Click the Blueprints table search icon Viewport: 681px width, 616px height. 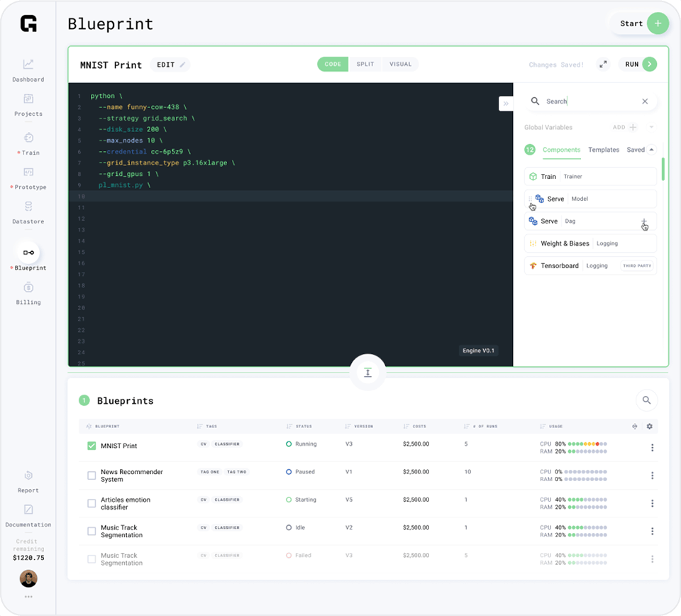coord(647,400)
